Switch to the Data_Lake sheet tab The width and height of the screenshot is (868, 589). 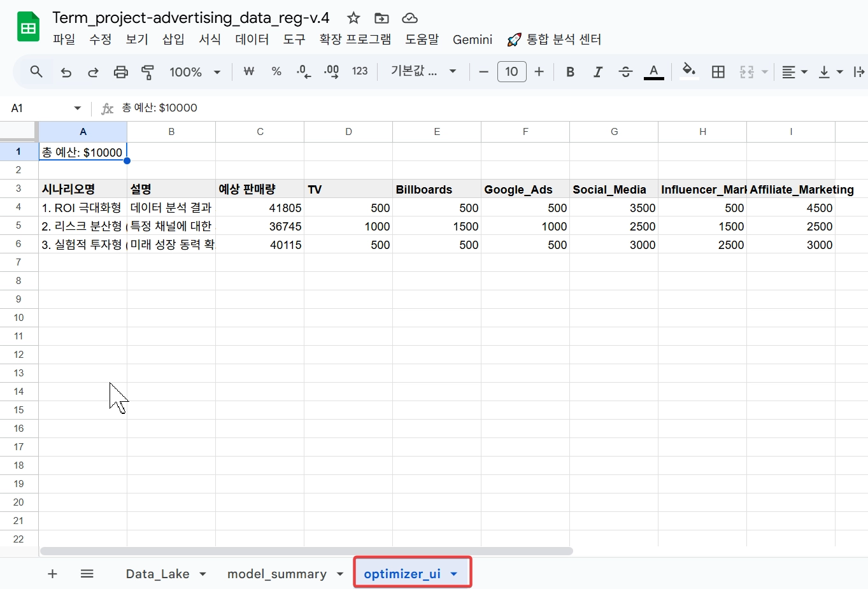pyautogui.click(x=157, y=574)
